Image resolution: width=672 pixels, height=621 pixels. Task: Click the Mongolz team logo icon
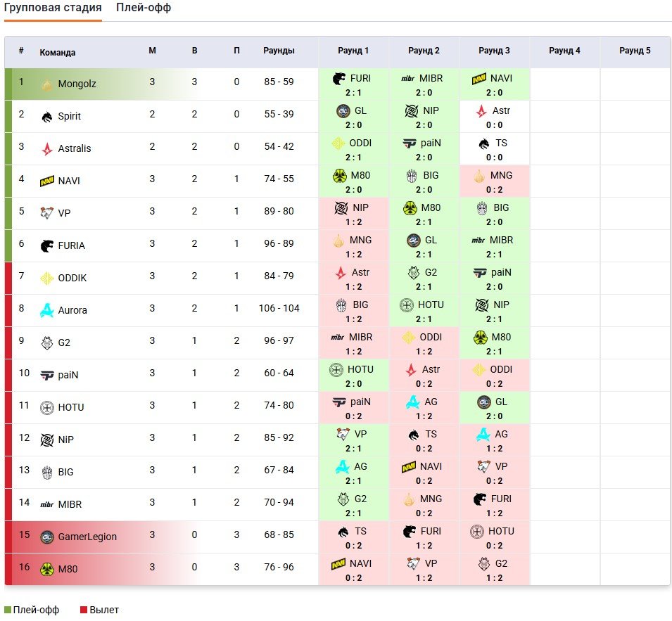(x=46, y=84)
